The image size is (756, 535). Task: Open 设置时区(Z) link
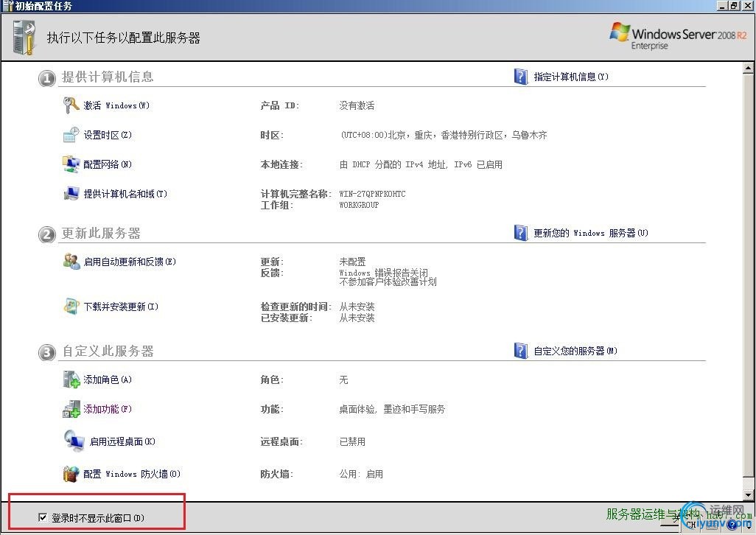(x=108, y=135)
